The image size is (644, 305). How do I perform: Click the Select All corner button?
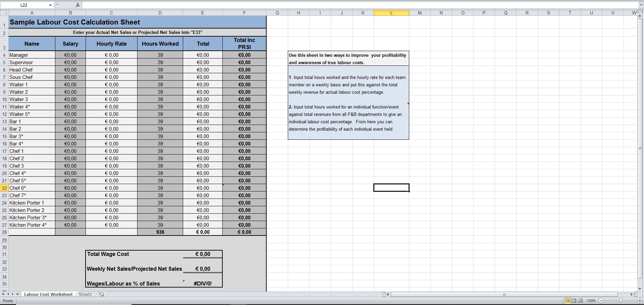pyautogui.click(x=5, y=12)
